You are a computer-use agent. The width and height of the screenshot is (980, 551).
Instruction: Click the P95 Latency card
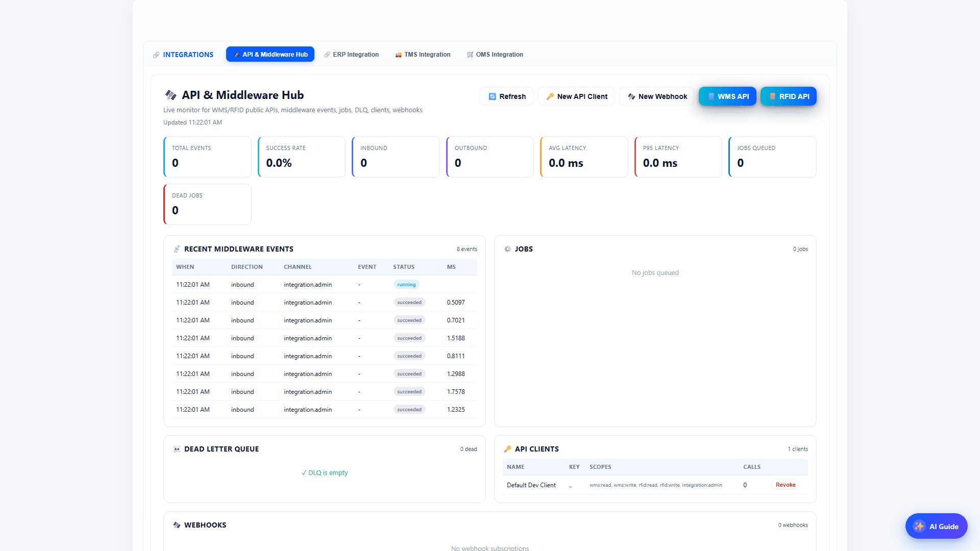(x=678, y=157)
